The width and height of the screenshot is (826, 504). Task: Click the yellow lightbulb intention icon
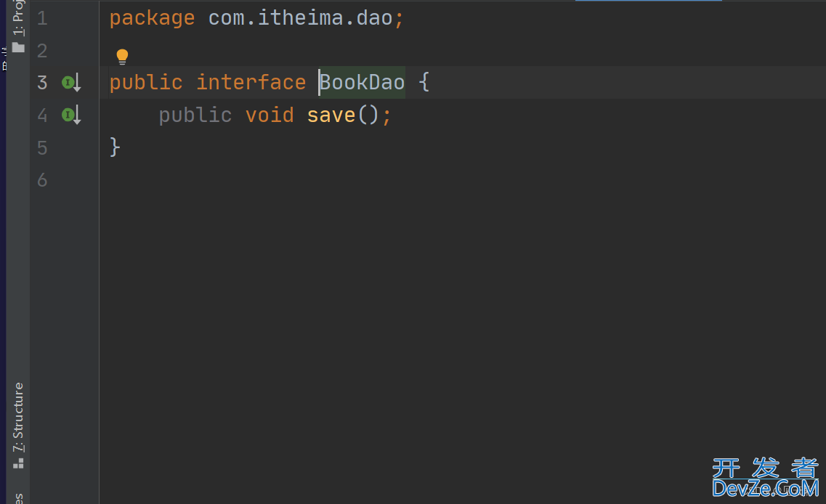pos(122,57)
